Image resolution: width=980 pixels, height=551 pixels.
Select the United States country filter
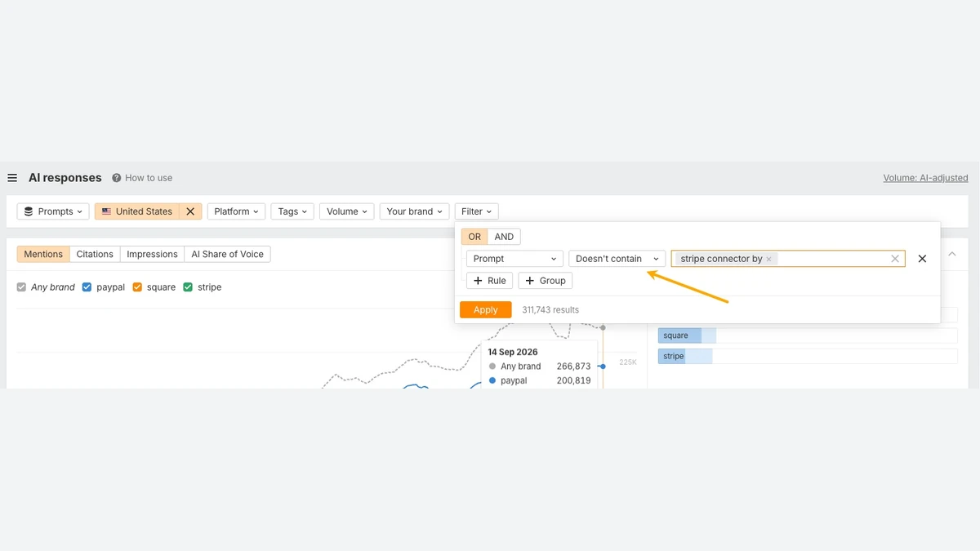pyautogui.click(x=137, y=211)
